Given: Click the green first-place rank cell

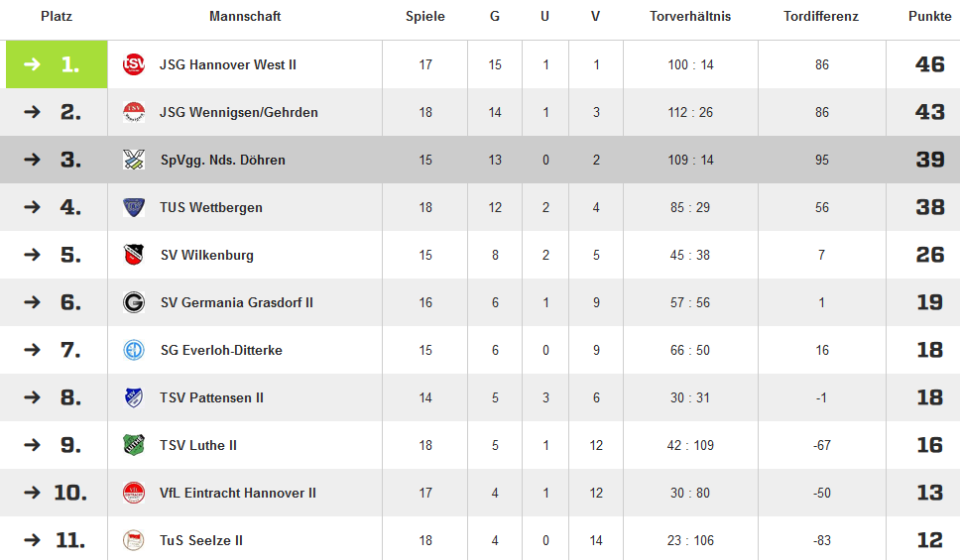Looking at the screenshot, I should coord(57,64).
